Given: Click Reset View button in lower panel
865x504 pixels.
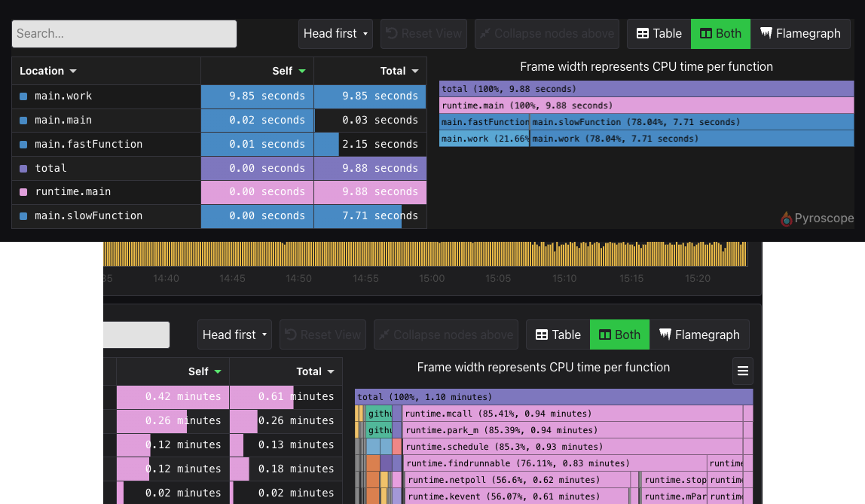Looking at the screenshot, I should tap(322, 334).
